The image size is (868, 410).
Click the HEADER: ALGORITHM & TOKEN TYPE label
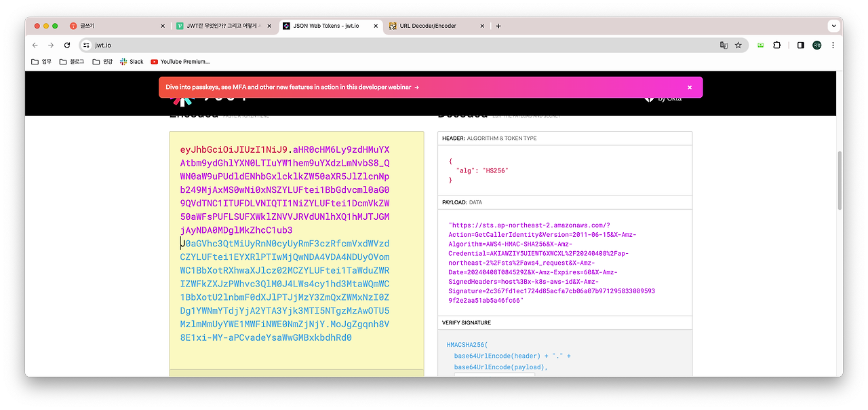(489, 138)
